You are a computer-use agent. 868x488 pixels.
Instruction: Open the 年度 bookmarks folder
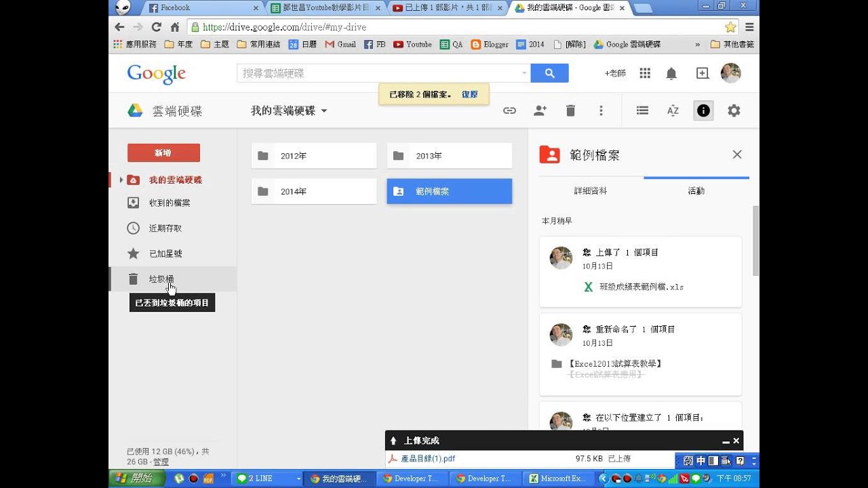[x=179, y=44]
